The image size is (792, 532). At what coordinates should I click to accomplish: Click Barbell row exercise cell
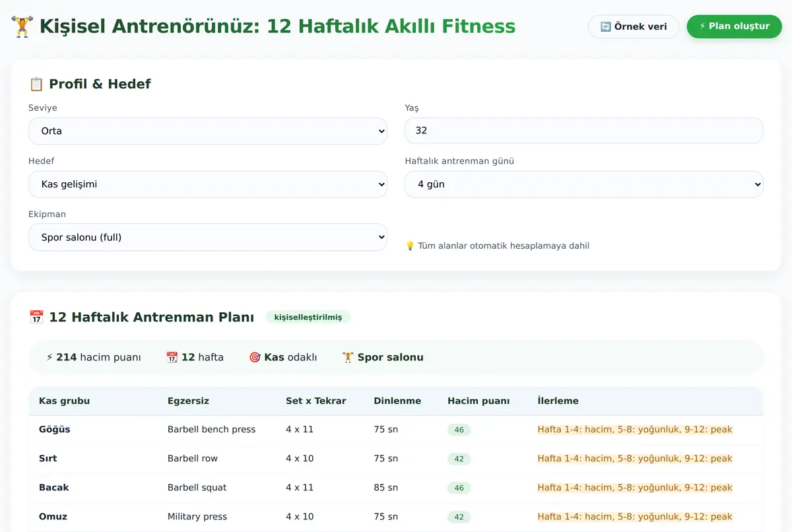tap(192, 458)
